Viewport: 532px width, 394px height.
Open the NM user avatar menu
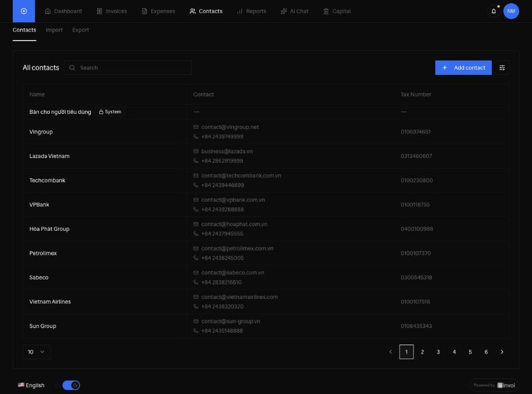(x=511, y=11)
